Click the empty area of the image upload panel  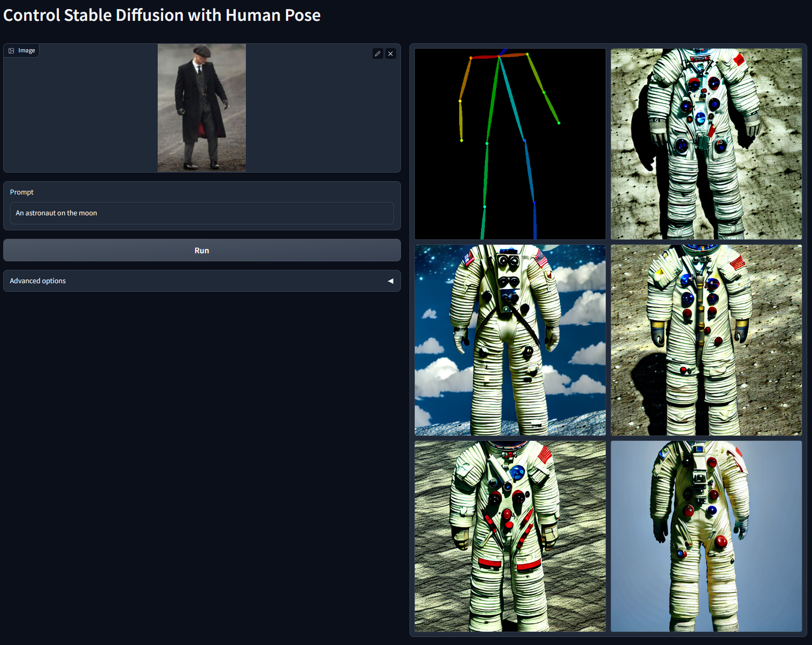point(80,118)
